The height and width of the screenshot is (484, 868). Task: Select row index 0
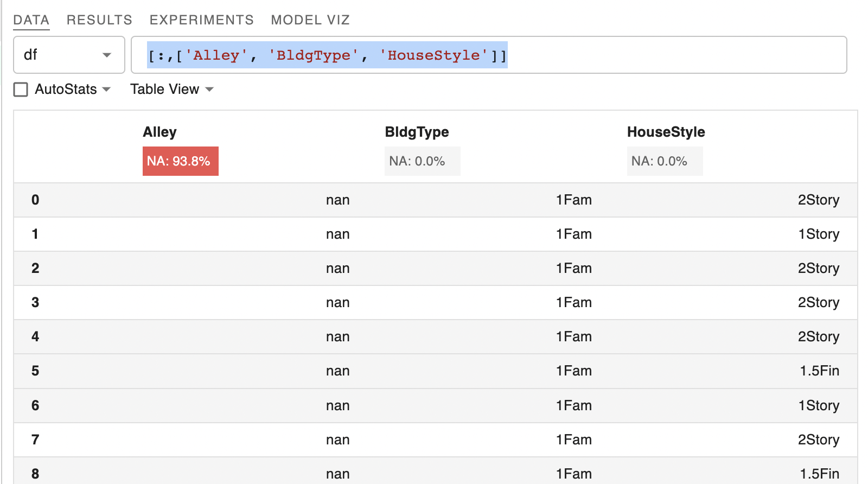point(35,200)
